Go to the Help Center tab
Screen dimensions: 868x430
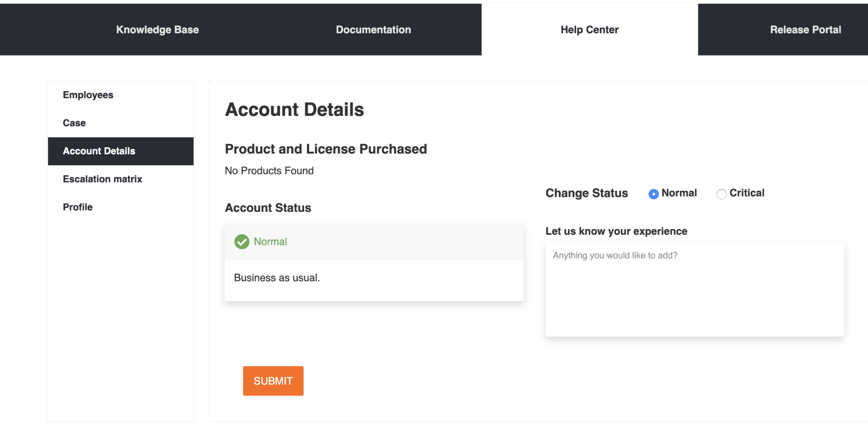589,30
